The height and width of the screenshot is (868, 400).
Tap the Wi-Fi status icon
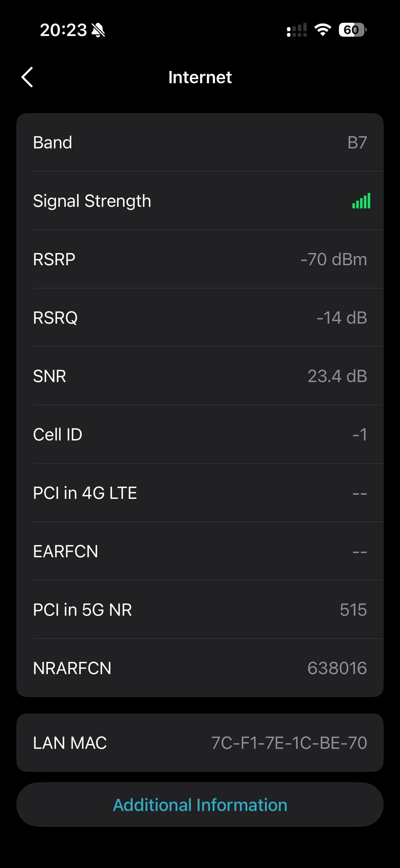click(x=323, y=30)
